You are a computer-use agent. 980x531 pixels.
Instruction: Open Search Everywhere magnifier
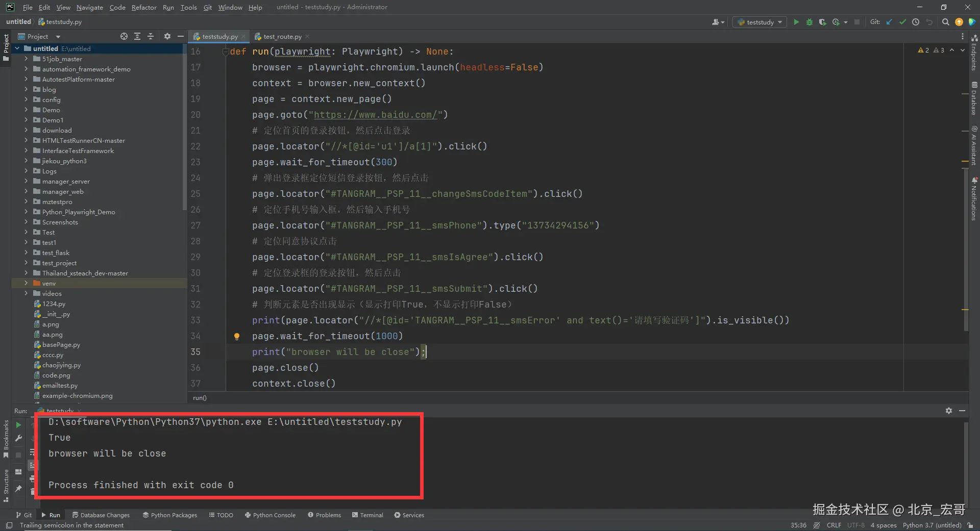pyautogui.click(x=945, y=22)
